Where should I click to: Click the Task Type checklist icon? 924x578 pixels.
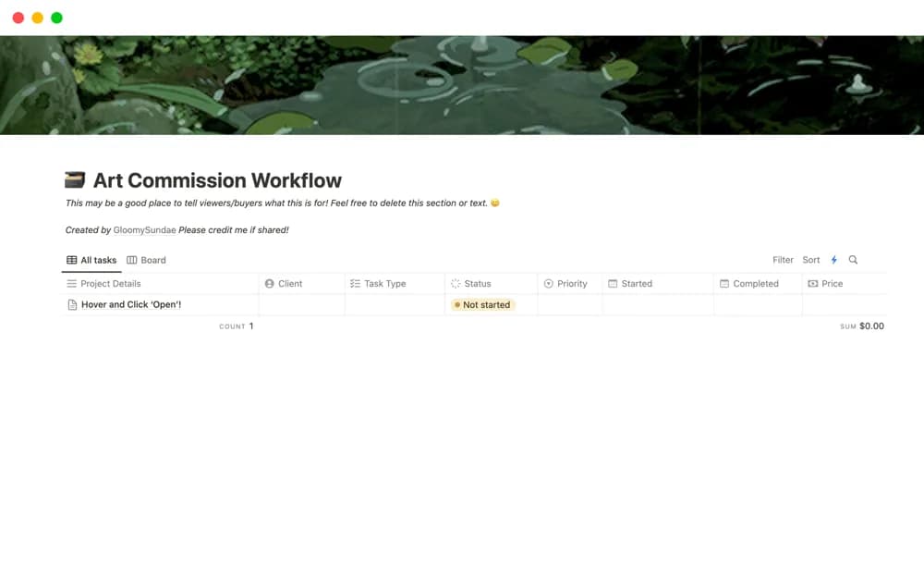pyautogui.click(x=355, y=284)
